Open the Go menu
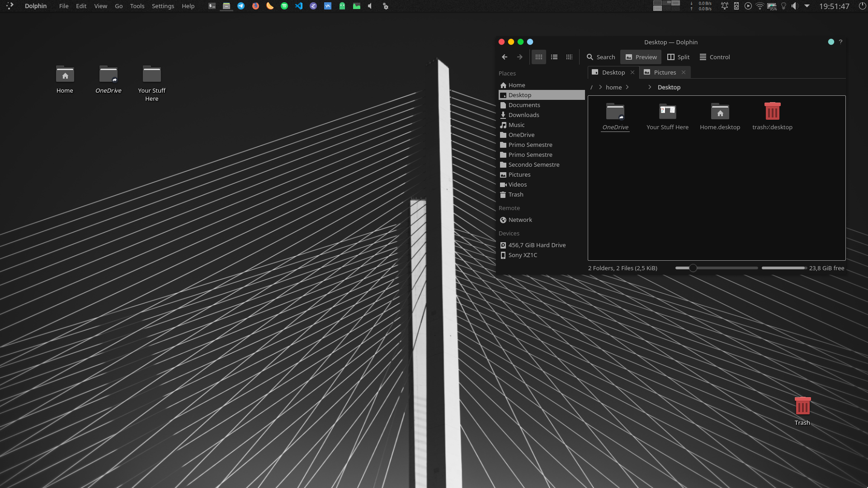The image size is (868, 488). pos(119,6)
